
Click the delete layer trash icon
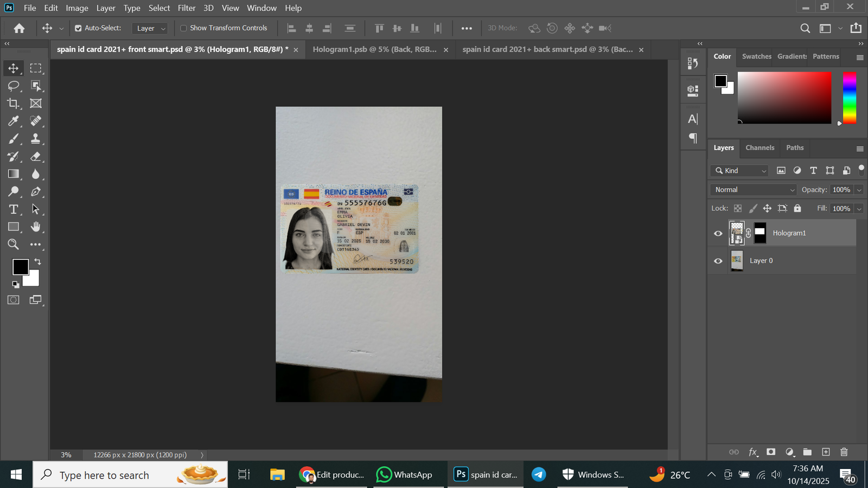click(x=844, y=452)
